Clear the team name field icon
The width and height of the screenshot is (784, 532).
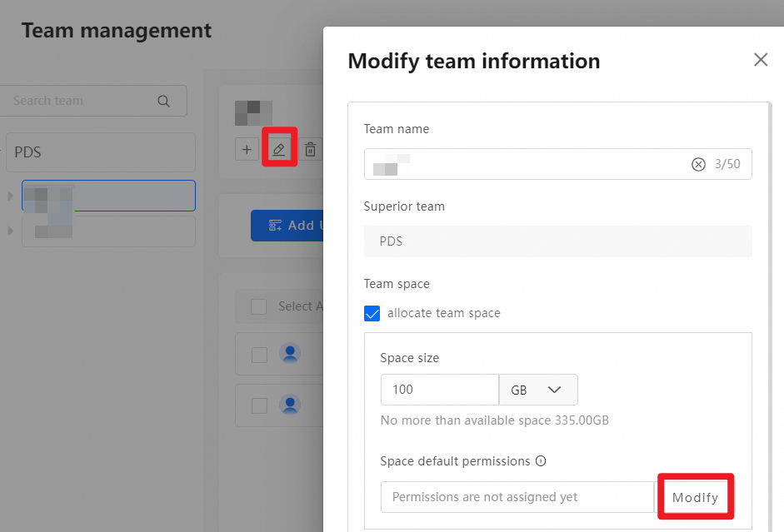pos(698,164)
